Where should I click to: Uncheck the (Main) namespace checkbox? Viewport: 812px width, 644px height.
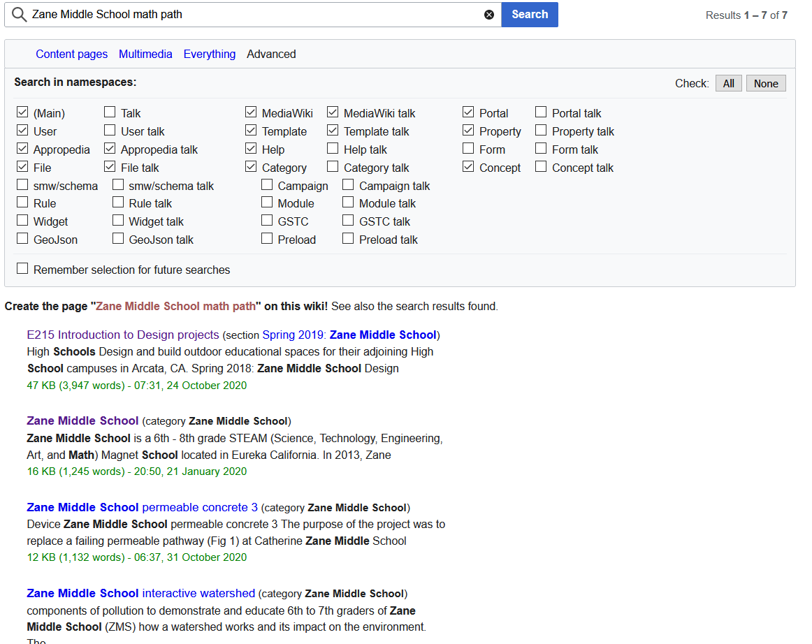point(22,112)
